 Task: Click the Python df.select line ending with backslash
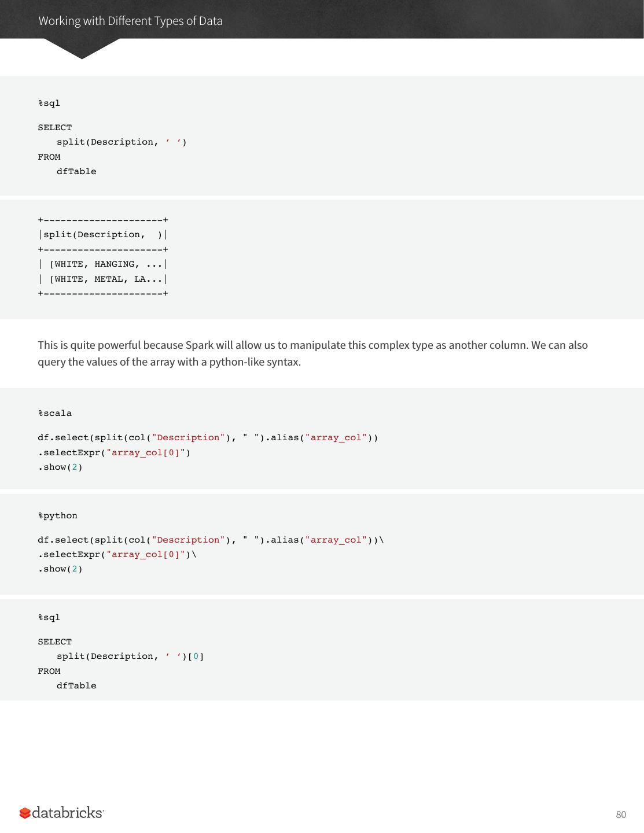click(x=211, y=540)
